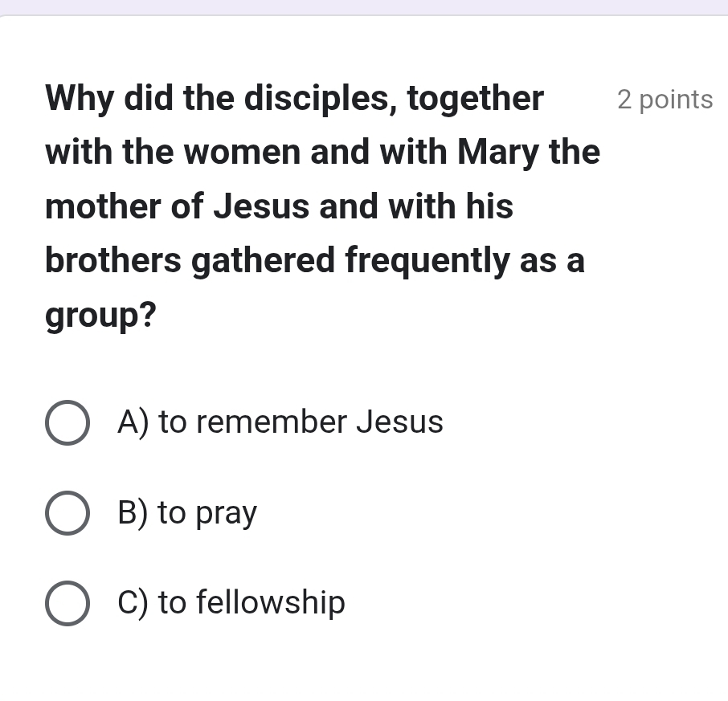Select the first answer choice circle
728x701 pixels.
tap(67, 422)
